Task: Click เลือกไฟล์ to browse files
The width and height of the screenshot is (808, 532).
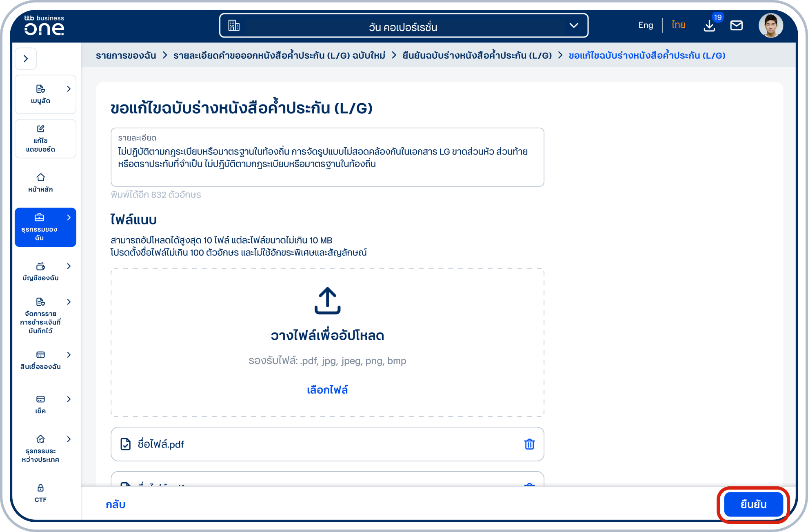Action: (x=327, y=390)
